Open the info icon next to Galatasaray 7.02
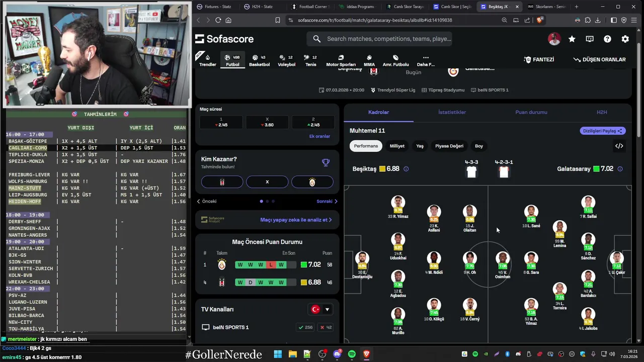The image size is (644, 362). click(x=620, y=169)
